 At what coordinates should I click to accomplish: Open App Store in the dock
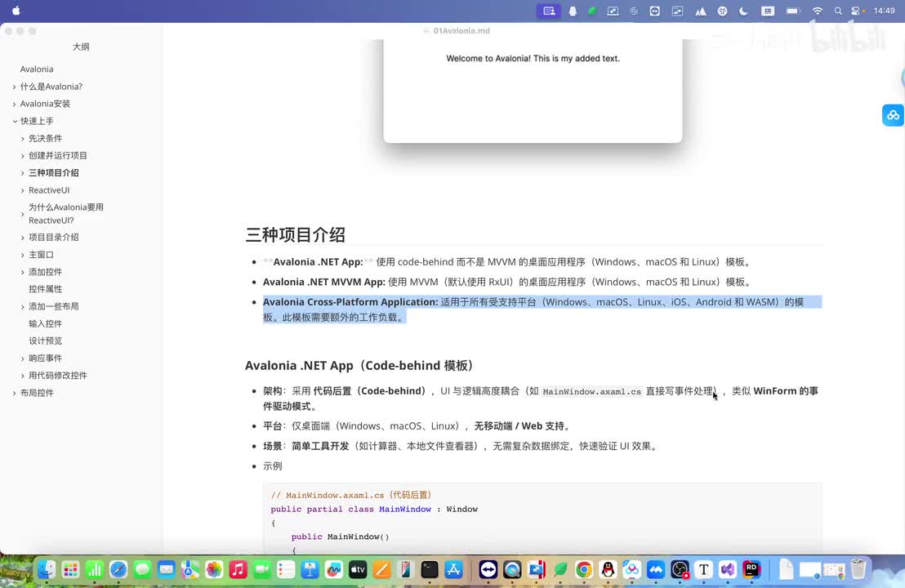453,570
